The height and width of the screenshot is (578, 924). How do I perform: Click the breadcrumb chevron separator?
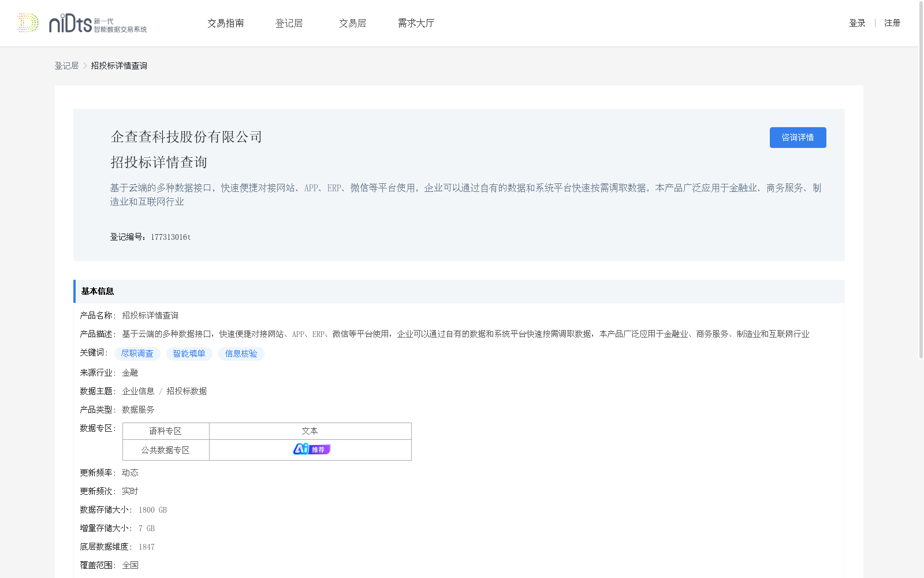(x=85, y=66)
